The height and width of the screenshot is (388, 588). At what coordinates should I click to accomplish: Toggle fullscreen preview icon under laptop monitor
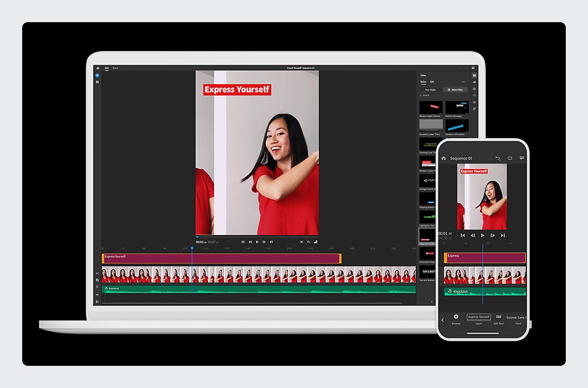(302, 242)
